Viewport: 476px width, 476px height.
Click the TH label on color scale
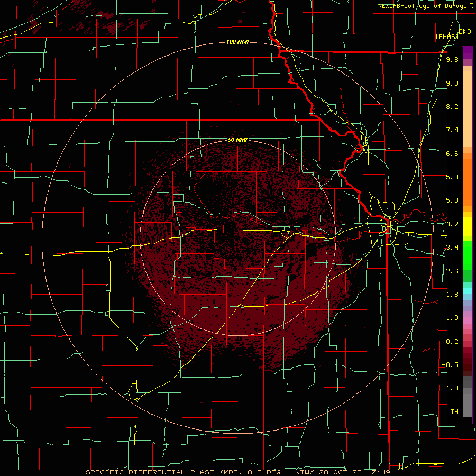click(454, 412)
